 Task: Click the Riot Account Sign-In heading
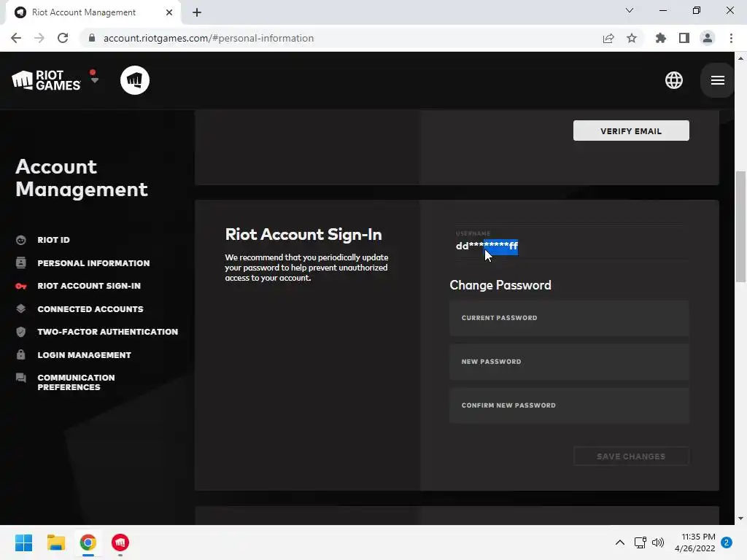[303, 234]
